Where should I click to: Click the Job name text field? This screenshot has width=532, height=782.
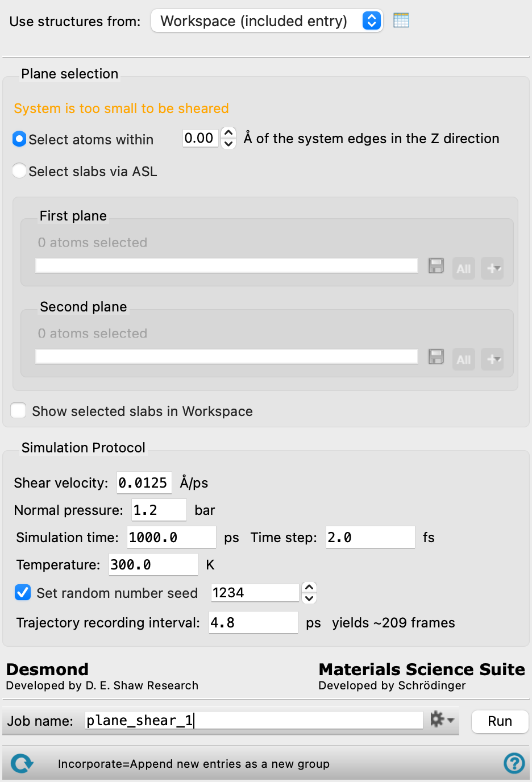coord(254,720)
